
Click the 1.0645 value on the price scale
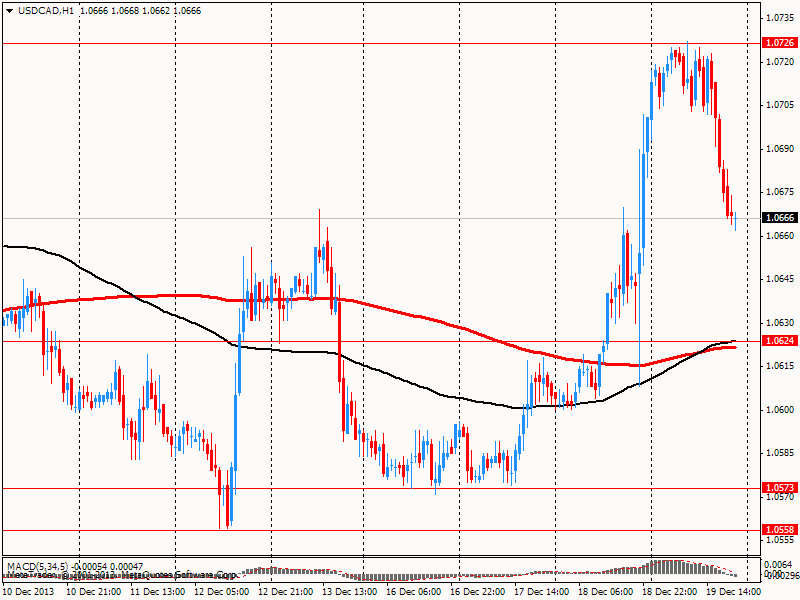click(780, 279)
